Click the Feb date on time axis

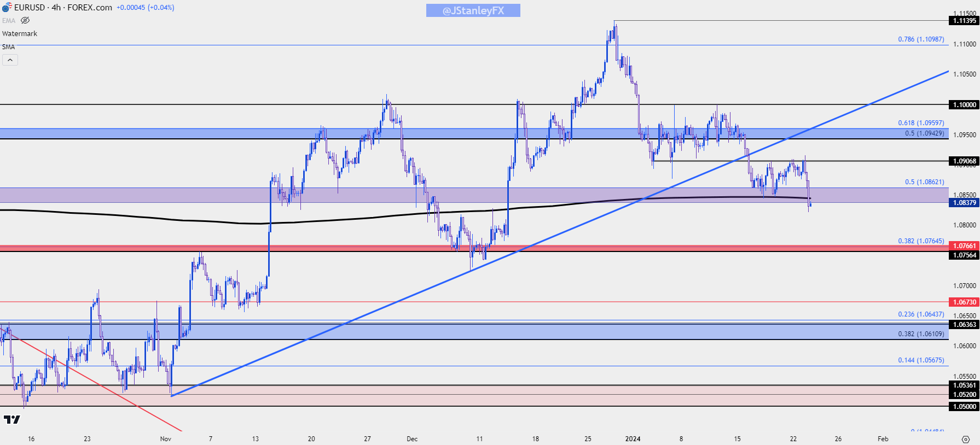pos(883,439)
